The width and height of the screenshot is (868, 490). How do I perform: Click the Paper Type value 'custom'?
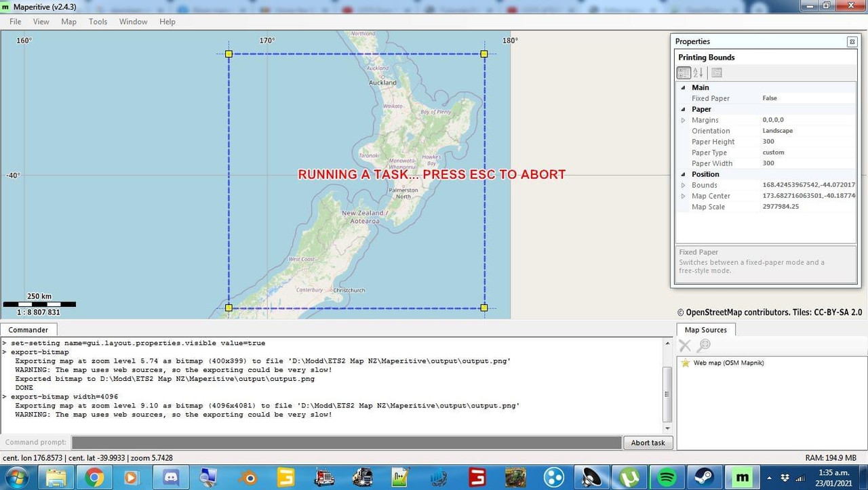coord(773,152)
